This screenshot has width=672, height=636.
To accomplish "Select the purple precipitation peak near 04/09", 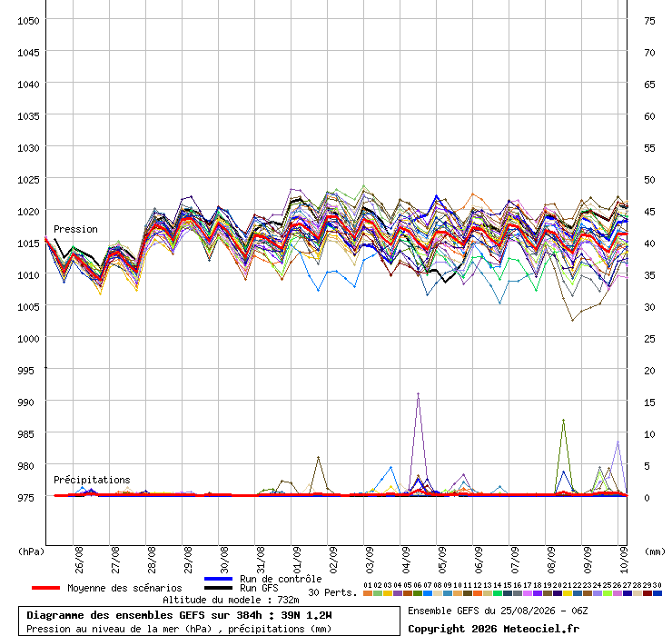I will pyautogui.click(x=418, y=393).
